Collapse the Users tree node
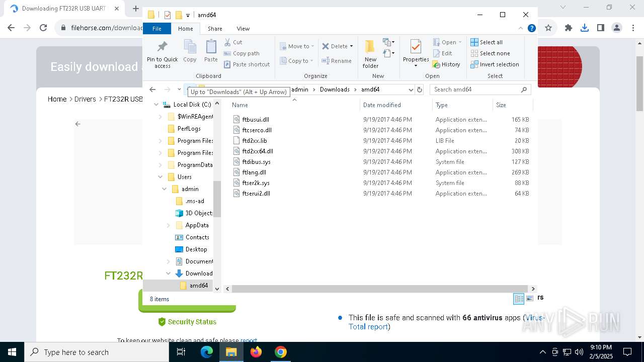The width and height of the screenshot is (644, 362). point(160,177)
